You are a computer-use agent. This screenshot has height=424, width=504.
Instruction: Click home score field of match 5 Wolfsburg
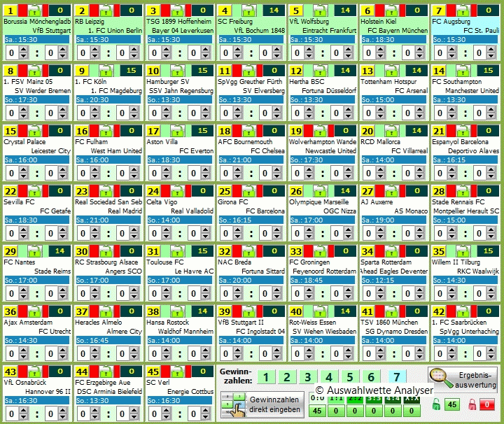[297, 52]
